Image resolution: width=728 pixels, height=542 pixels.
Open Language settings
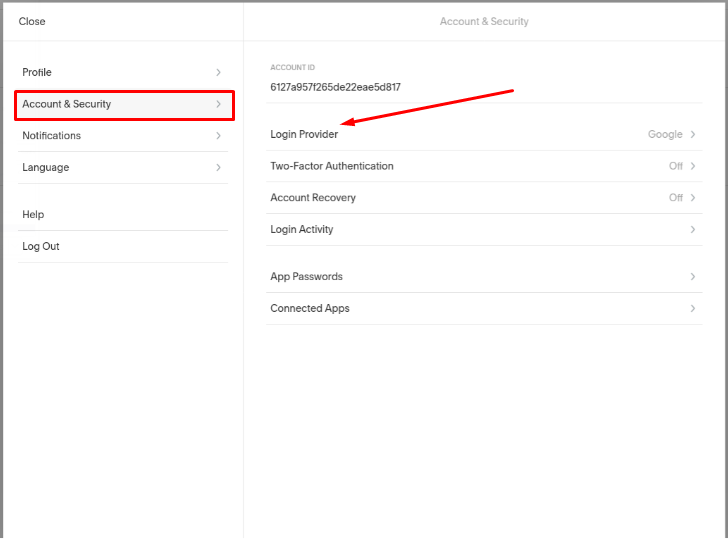click(123, 167)
